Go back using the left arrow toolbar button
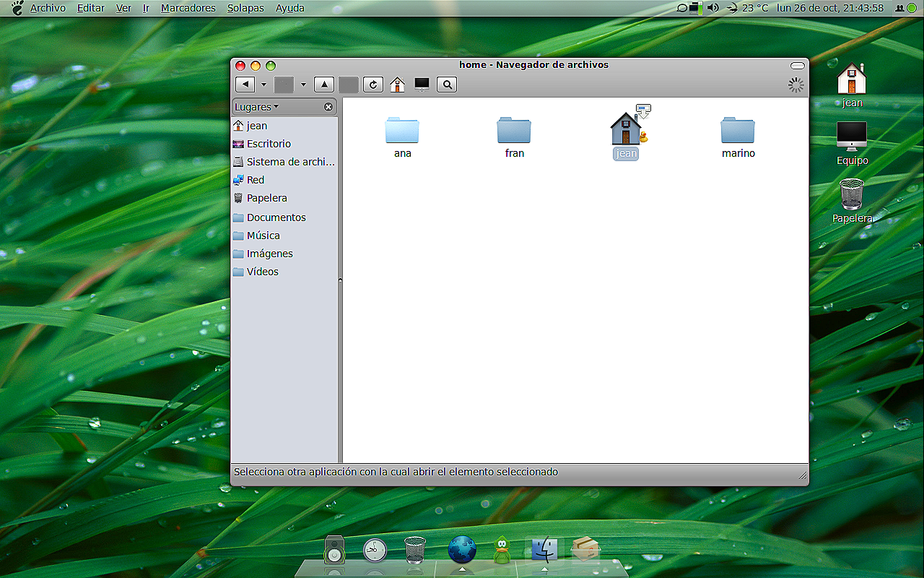The height and width of the screenshot is (578, 924). (245, 85)
